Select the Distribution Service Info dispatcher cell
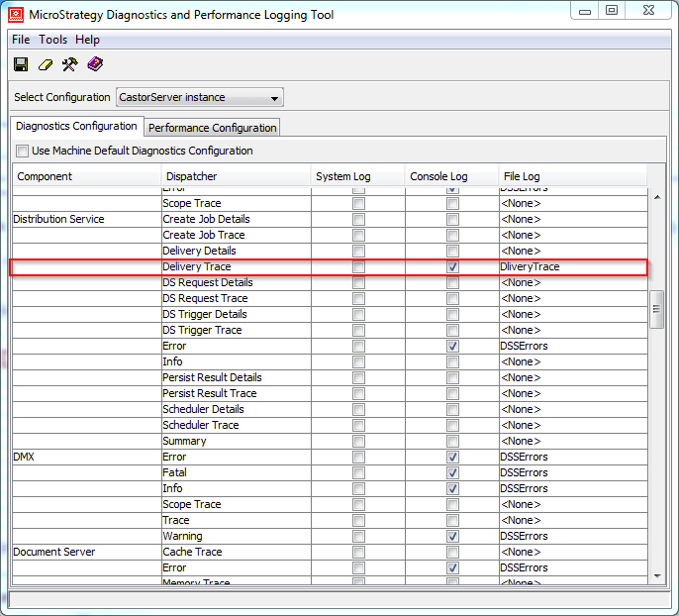 pyautogui.click(x=236, y=361)
